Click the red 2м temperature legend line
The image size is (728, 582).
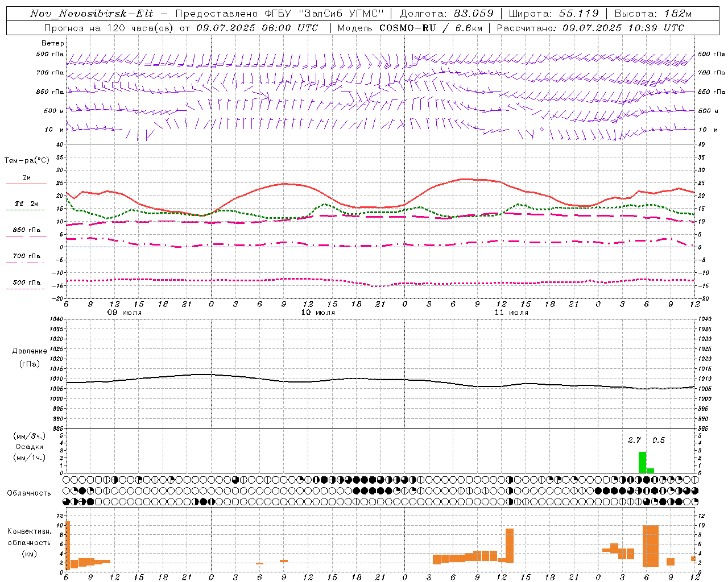(26, 184)
